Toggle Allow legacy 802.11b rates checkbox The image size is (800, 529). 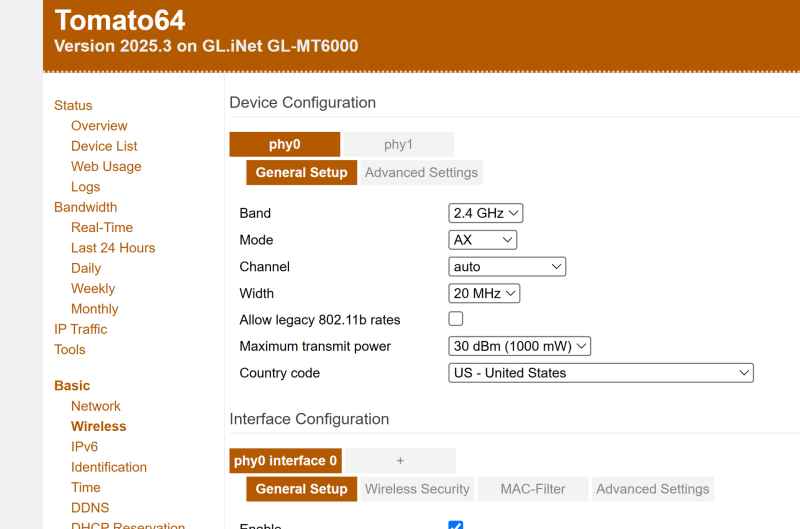click(456, 319)
